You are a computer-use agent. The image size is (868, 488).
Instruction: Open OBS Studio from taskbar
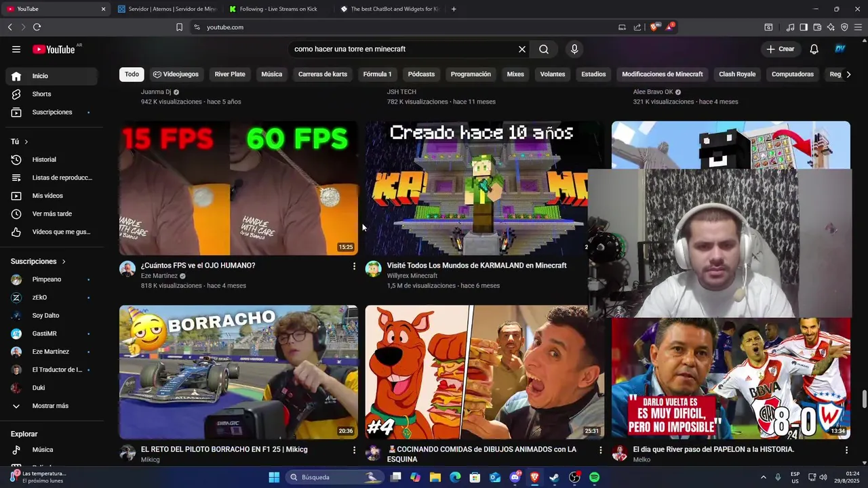click(574, 477)
